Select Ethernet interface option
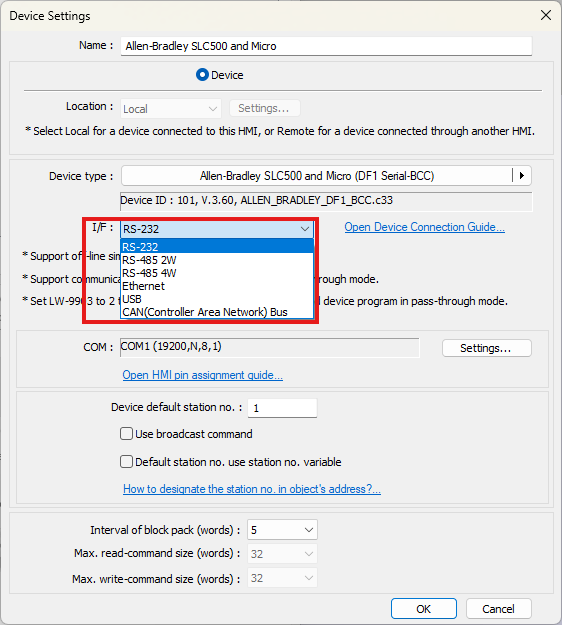The width and height of the screenshot is (562, 625). [x=217, y=286]
